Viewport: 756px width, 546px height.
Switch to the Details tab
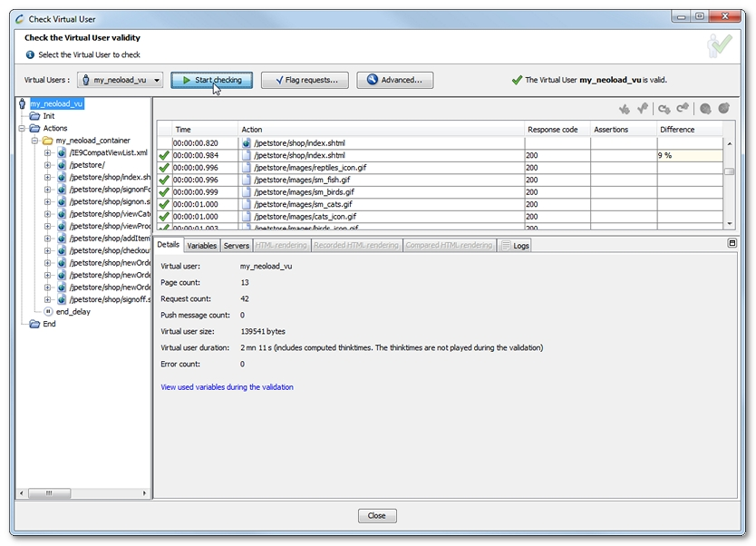point(169,245)
